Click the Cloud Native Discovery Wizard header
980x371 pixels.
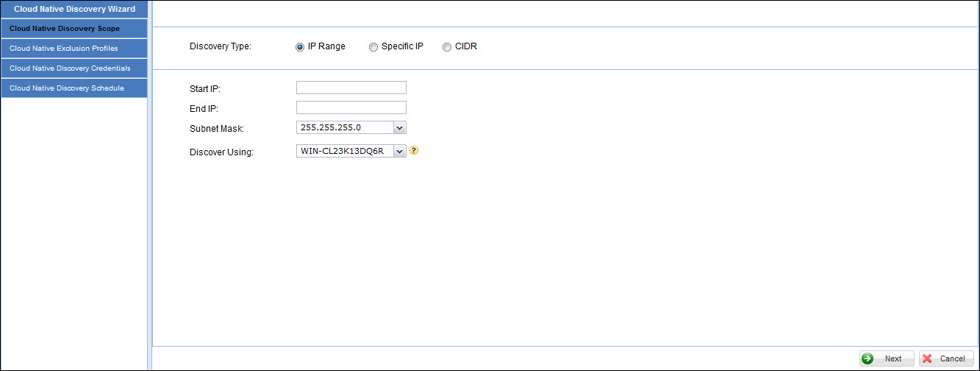pyautogui.click(x=74, y=9)
